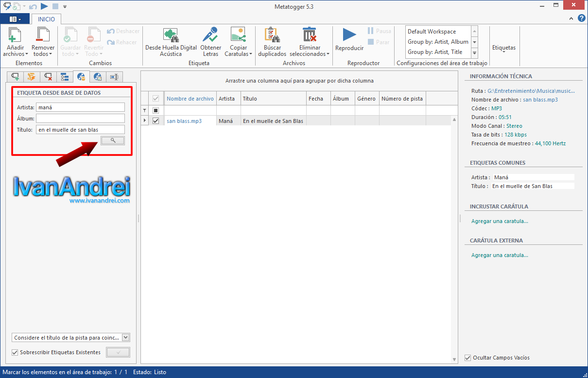Click the Artista input field
Screen dimensions: 588x378
(x=80, y=107)
